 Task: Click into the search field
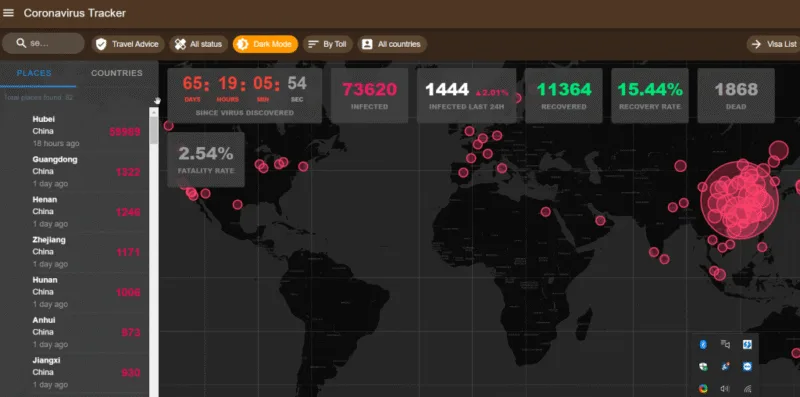tap(43, 43)
